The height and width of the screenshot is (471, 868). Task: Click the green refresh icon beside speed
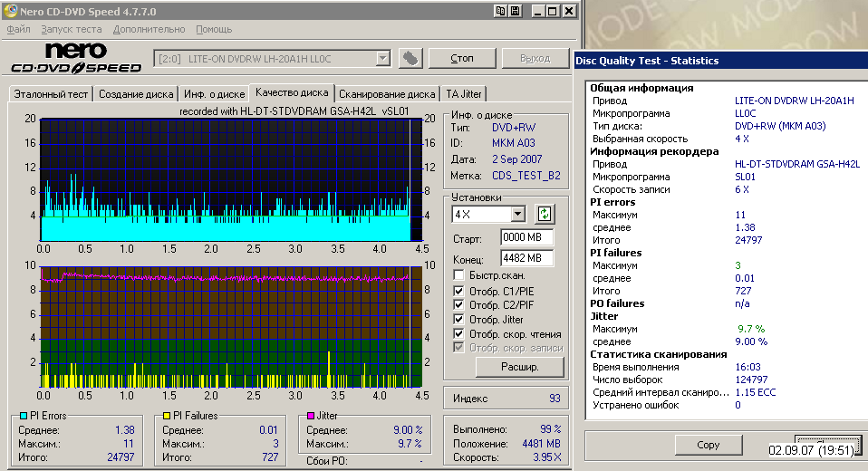[544, 215]
